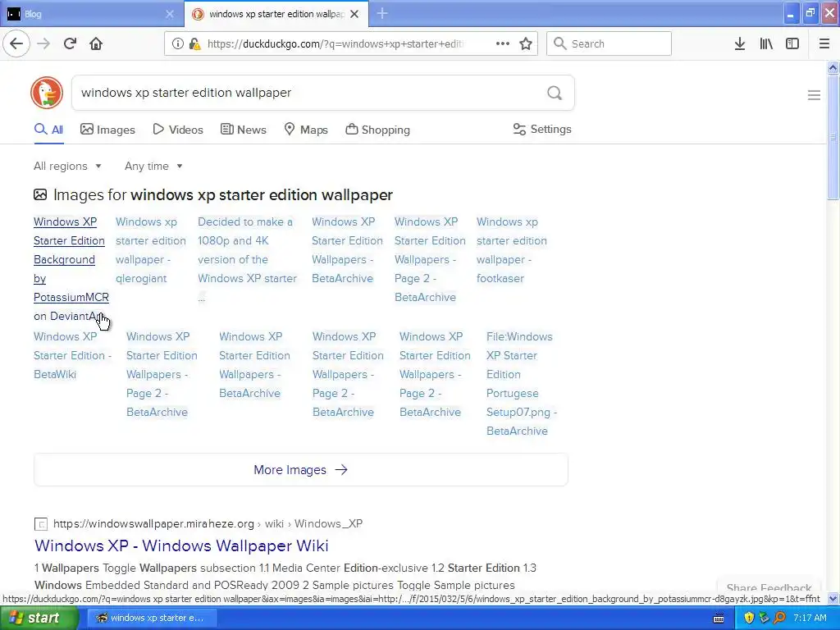This screenshot has width=840, height=630.
Task: Click the scrollbar down arrow
Action: (x=833, y=598)
